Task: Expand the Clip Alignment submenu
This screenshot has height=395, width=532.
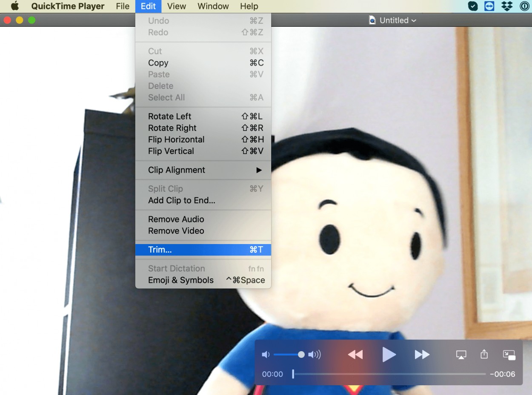Action: tap(203, 170)
